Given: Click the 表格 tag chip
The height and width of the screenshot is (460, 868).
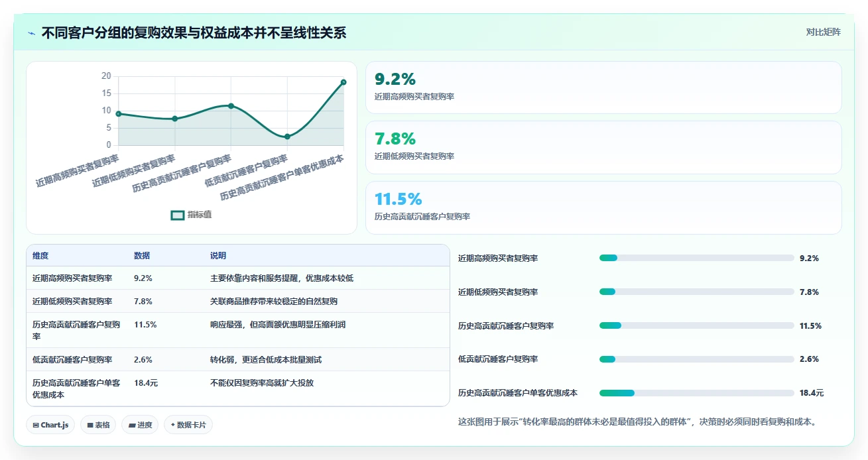Looking at the screenshot, I should click(x=98, y=425).
